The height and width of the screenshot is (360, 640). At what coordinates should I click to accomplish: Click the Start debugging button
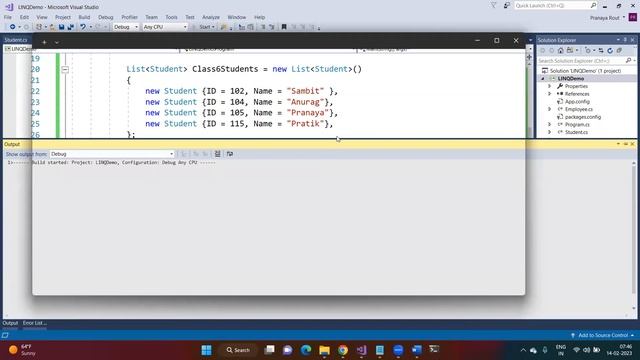[x=204, y=27]
